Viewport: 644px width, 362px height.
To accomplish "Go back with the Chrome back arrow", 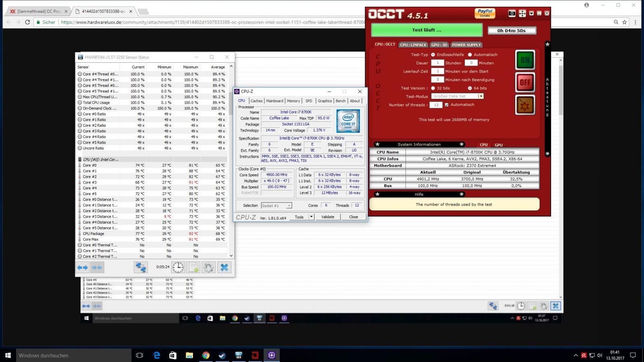I will [x=8, y=22].
